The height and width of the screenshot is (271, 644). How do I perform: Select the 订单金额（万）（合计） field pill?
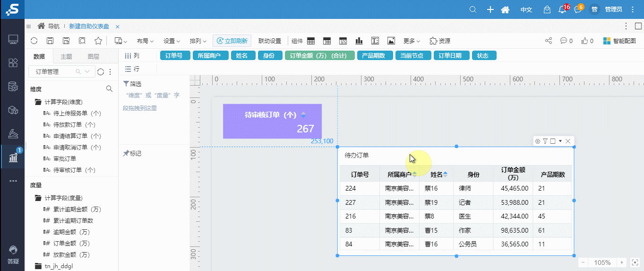[319, 55]
